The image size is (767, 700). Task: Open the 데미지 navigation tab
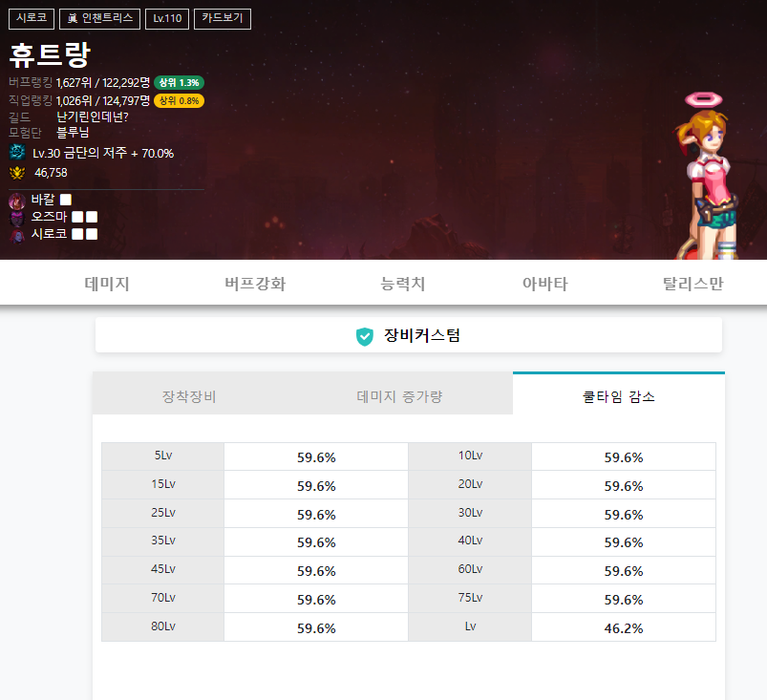click(107, 284)
